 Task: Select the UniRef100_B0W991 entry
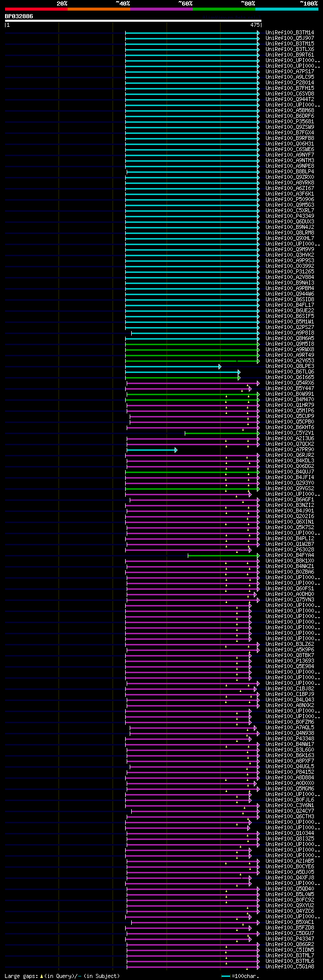(x=290, y=394)
